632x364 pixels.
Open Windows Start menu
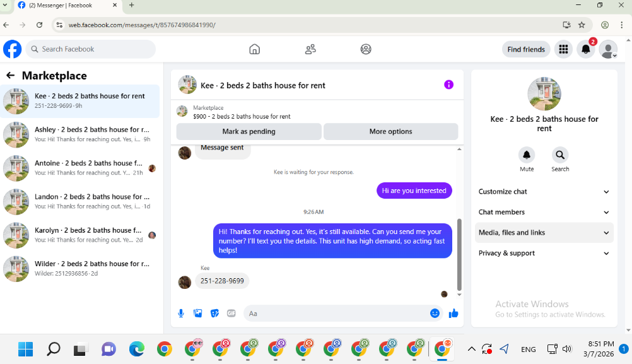point(25,349)
